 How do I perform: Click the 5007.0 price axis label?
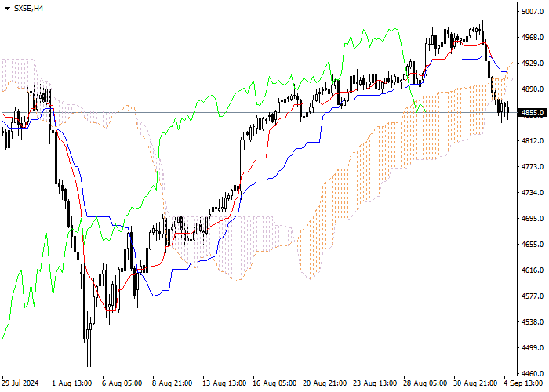click(533, 12)
